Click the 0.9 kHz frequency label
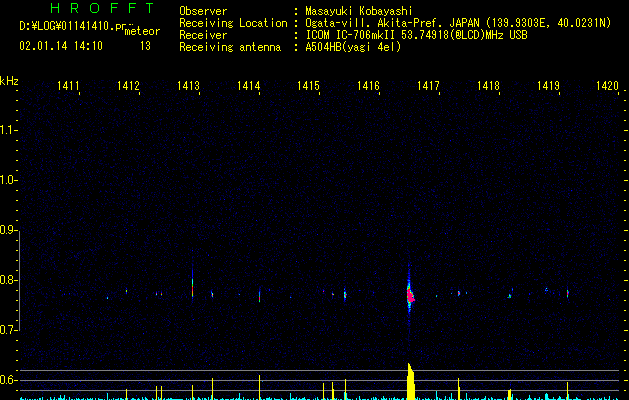The height and width of the screenshot is (400, 629). pos(8,230)
